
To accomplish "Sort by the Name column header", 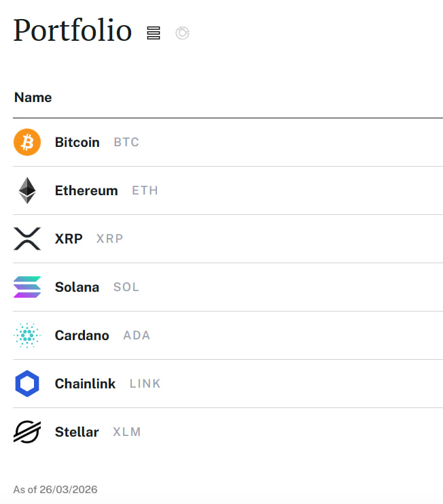I will [x=33, y=97].
